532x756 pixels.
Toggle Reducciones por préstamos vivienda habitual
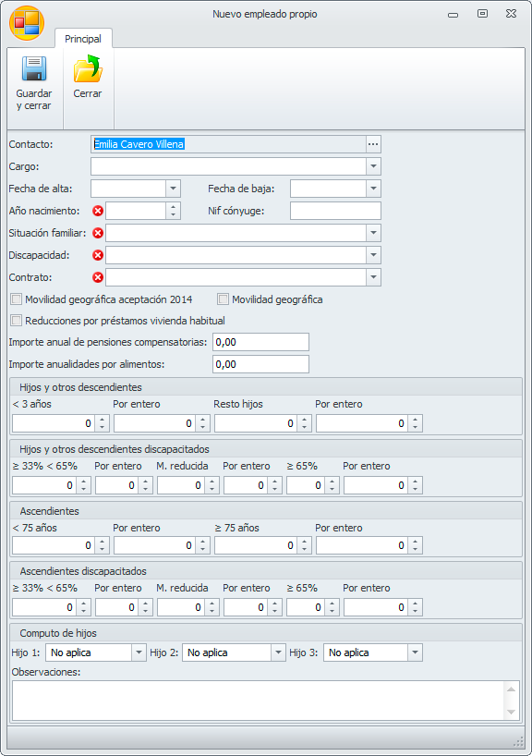coord(17,321)
